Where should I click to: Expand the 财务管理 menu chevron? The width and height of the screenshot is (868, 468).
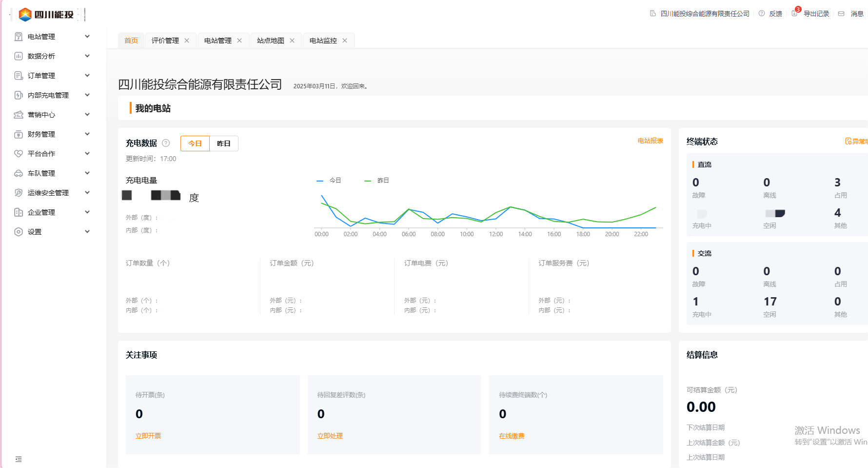[x=87, y=134]
